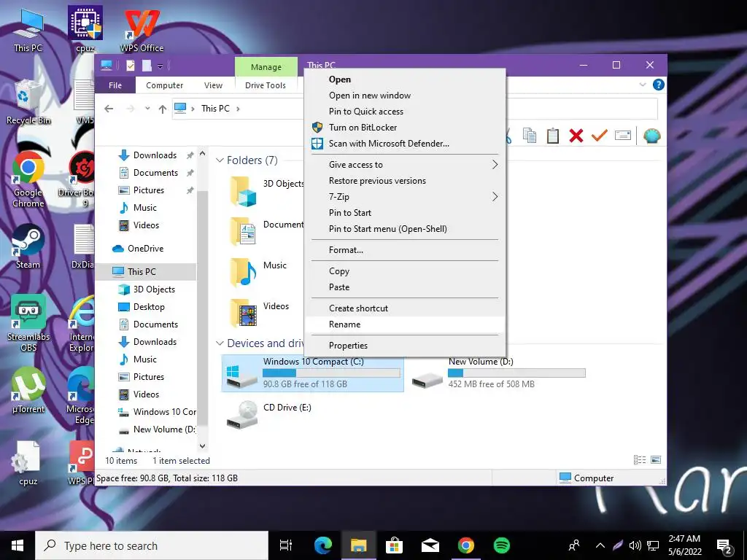Open Recycle Bin desktop icon
747x560 pixels.
[x=28, y=102]
